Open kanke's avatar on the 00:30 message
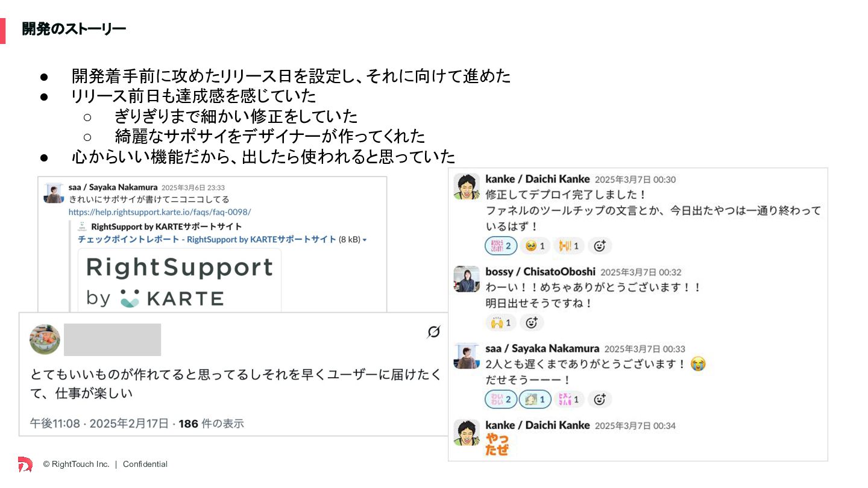 (x=467, y=187)
